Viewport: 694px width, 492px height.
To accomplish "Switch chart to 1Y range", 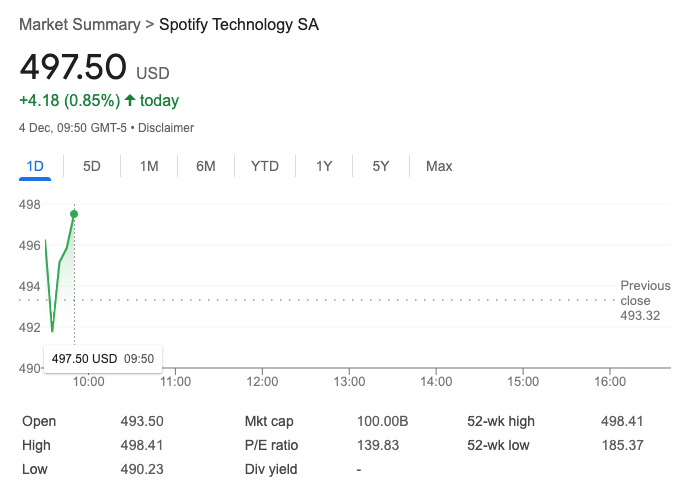I will click(x=324, y=166).
